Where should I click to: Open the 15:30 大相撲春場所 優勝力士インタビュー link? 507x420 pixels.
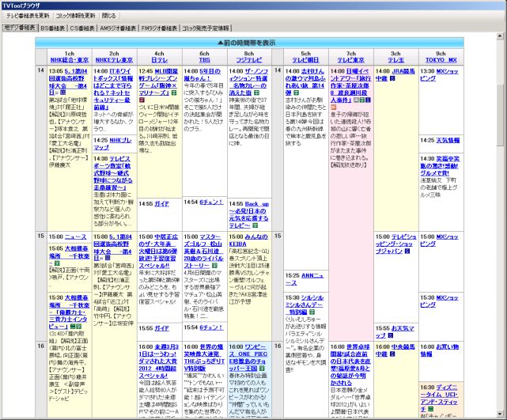pos(69,312)
